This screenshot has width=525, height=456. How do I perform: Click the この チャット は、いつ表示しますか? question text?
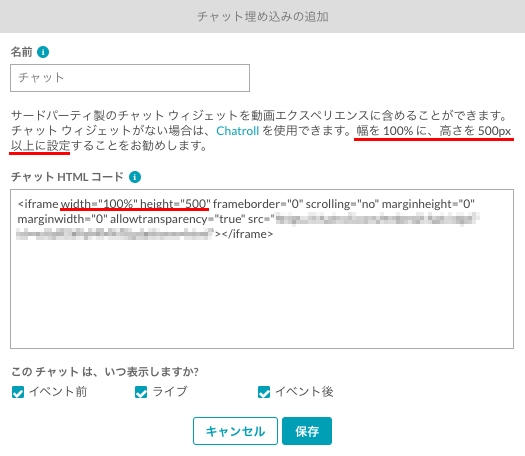pyautogui.click(x=105, y=372)
